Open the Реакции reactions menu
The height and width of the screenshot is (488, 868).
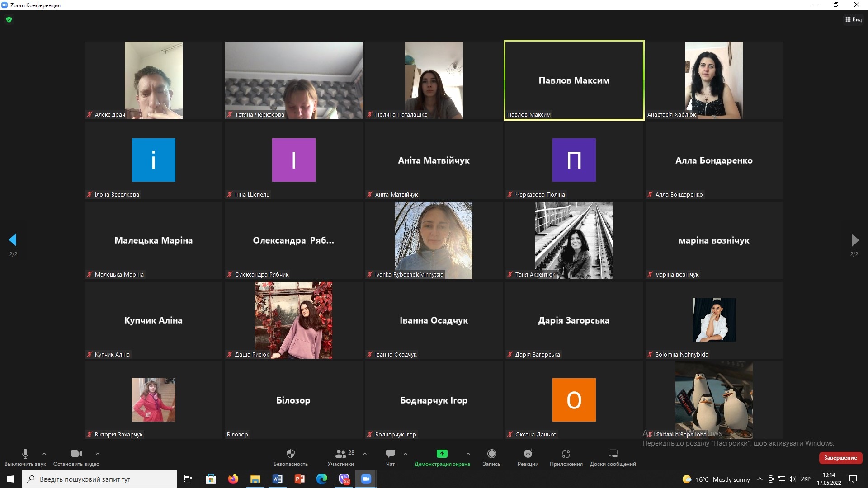(x=528, y=454)
